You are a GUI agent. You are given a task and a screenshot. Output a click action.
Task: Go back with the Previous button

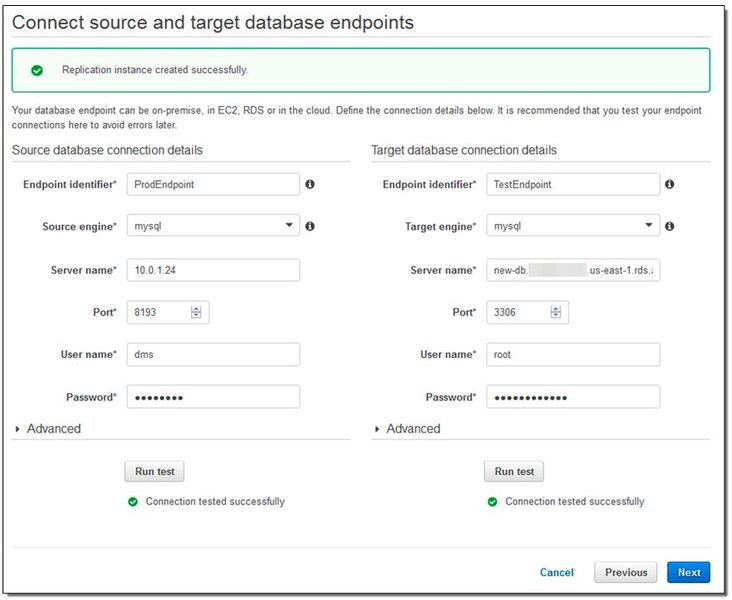(x=626, y=573)
